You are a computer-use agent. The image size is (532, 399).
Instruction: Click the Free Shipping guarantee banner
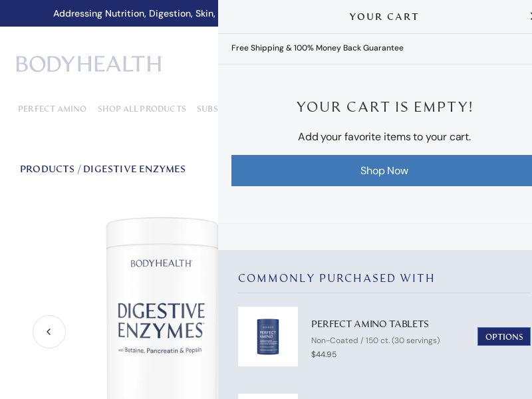click(317, 48)
